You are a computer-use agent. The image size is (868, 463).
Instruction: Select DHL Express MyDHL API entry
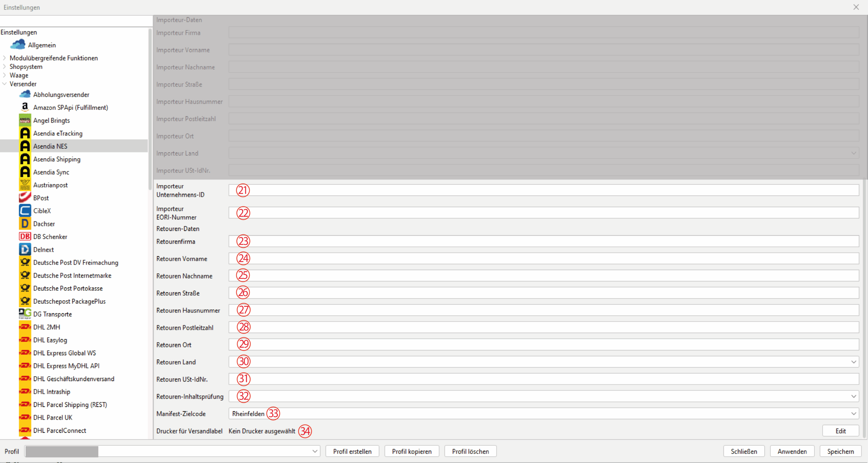click(66, 366)
